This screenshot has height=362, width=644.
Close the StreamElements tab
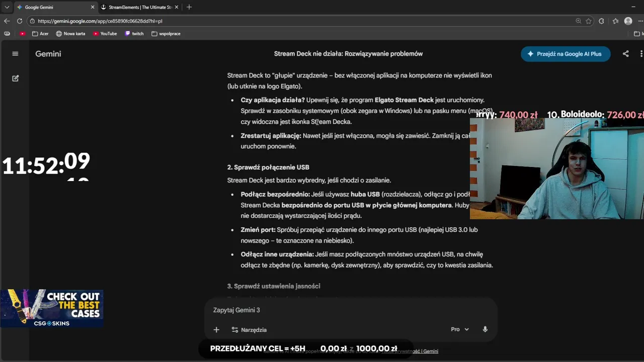tap(178, 7)
